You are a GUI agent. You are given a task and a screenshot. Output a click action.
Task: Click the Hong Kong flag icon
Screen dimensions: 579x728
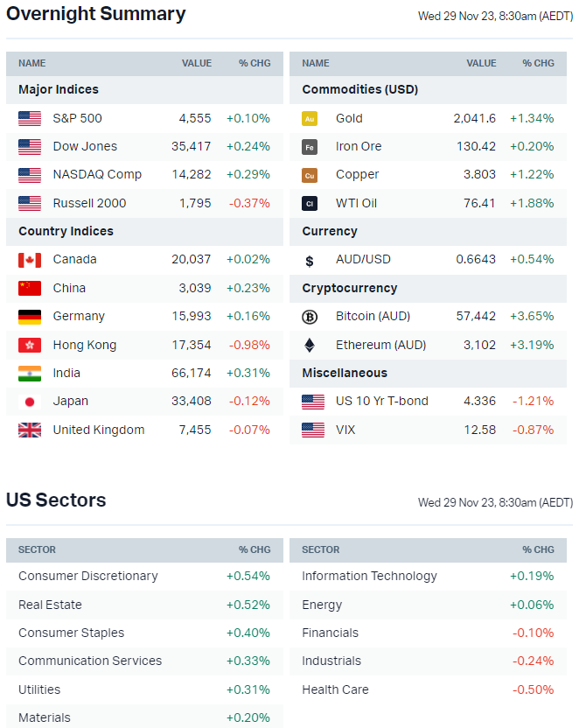pos(30,345)
